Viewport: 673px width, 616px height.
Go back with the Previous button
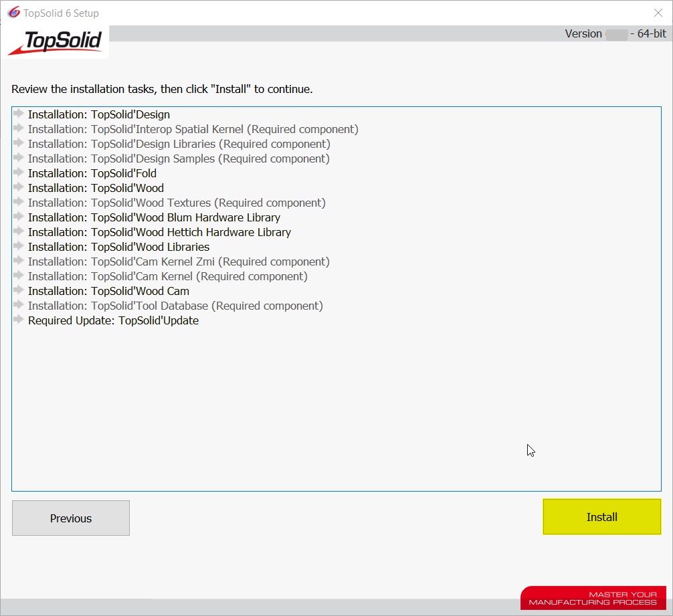(71, 518)
